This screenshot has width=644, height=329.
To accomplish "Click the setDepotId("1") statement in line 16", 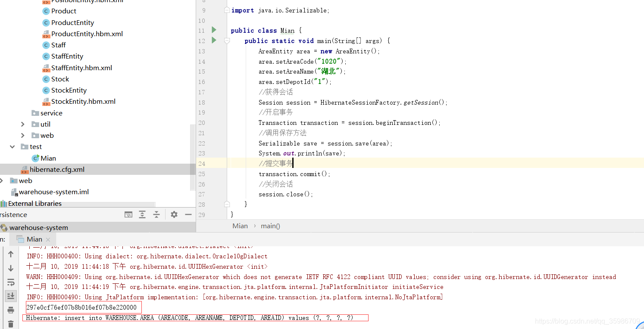I will click(x=295, y=82).
